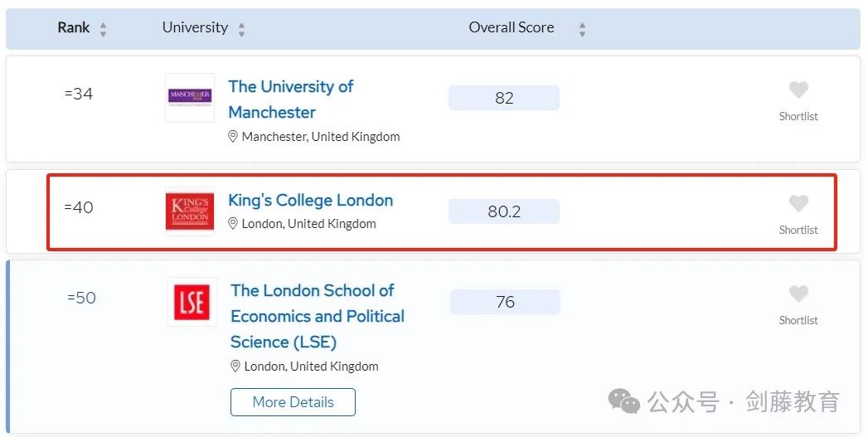Click the WeChat logo watermark icon
The image size is (868, 437).
(623, 402)
